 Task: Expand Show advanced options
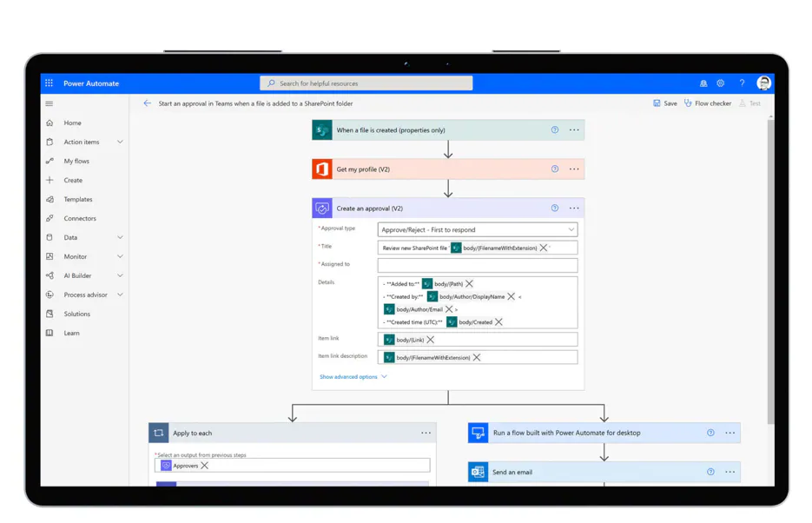pyautogui.click(x=353, y=377)
